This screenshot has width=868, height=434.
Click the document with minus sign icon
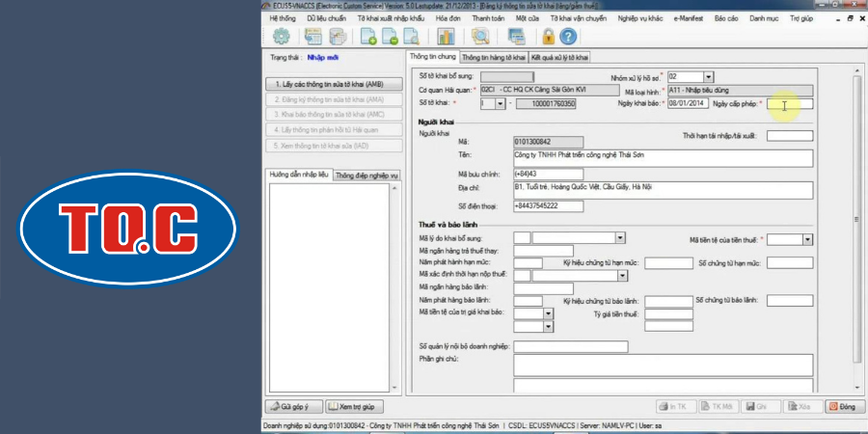(x=390, y=37)
